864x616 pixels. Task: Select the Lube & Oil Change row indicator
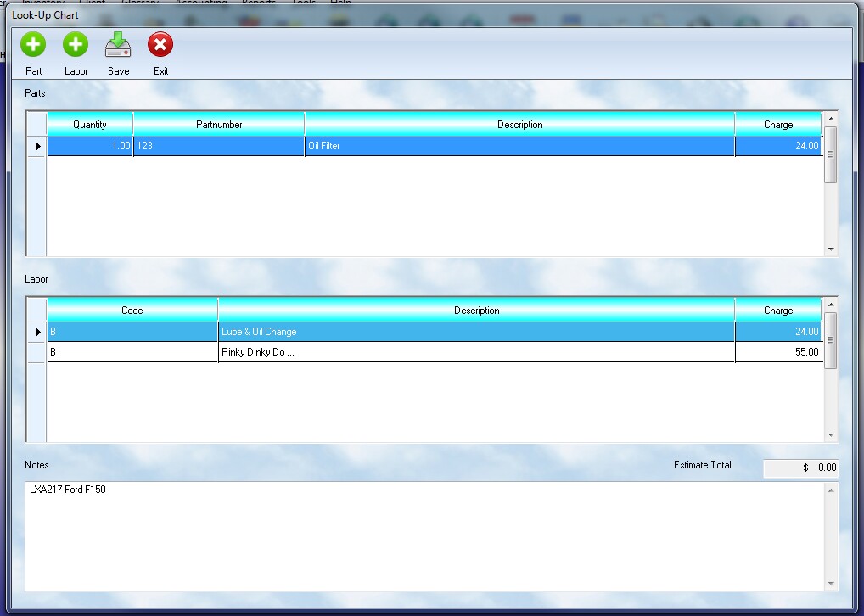click(x=36, y=332)
